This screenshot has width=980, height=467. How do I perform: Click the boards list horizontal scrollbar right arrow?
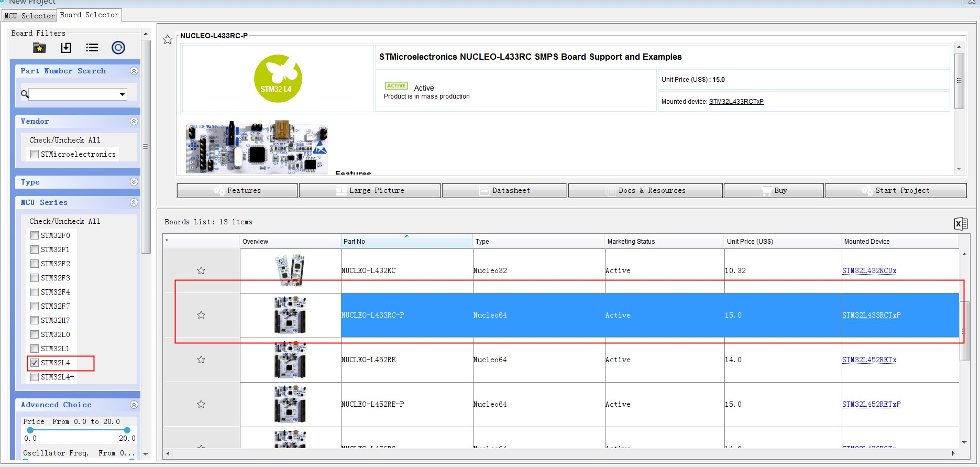pyautogui.click(x=953, y=453)
